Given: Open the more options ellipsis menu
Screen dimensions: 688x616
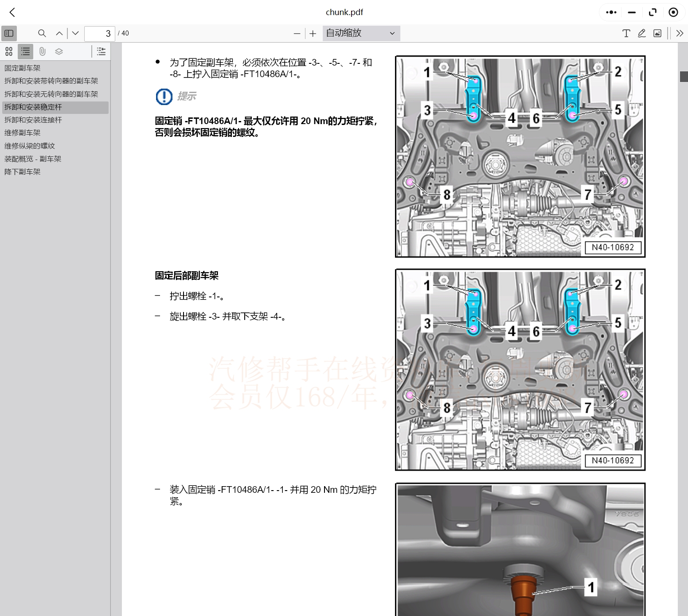Looking at the screenshot, I should [x=610, y=12].
